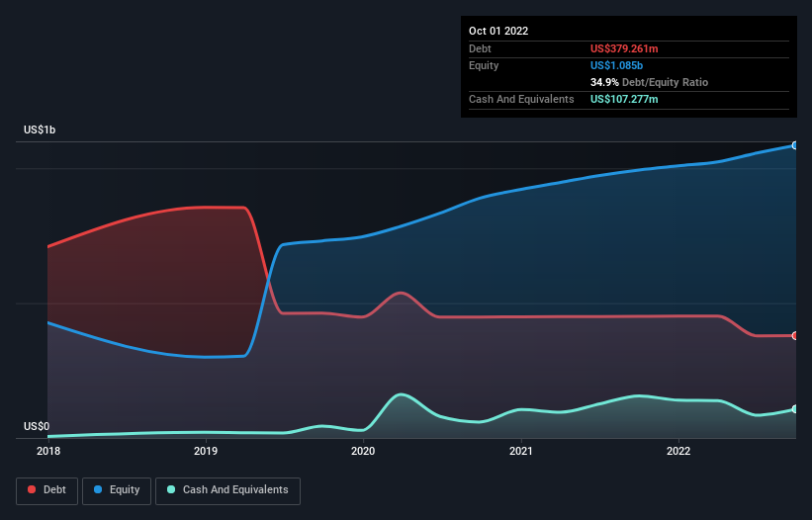Click the US$1b y-axis label
The width and height of the screenshot is (812, 520).
click(x=40, y=130)
